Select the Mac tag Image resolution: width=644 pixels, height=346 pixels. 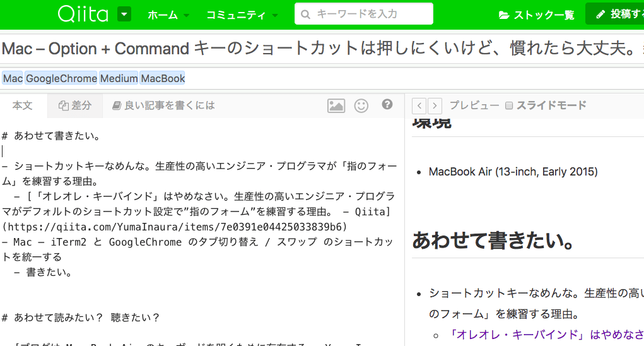tap(13, 78)
